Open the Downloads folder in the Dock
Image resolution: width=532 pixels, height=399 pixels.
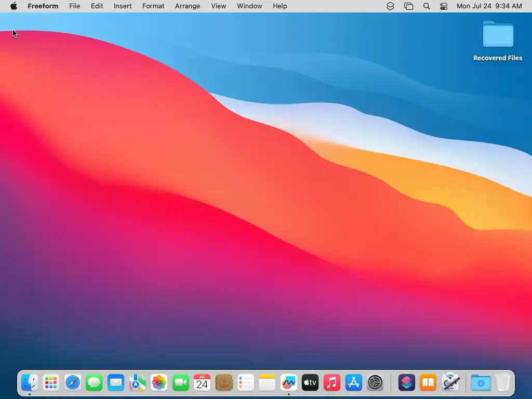point(481,383)
